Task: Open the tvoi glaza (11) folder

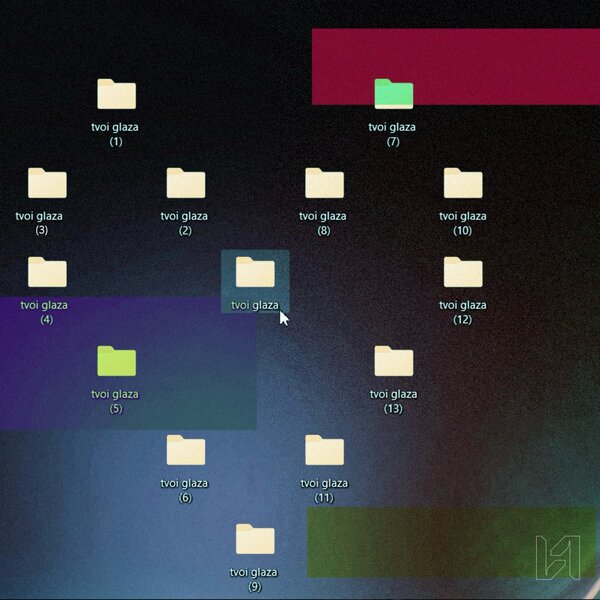Action: click(324, 450)
